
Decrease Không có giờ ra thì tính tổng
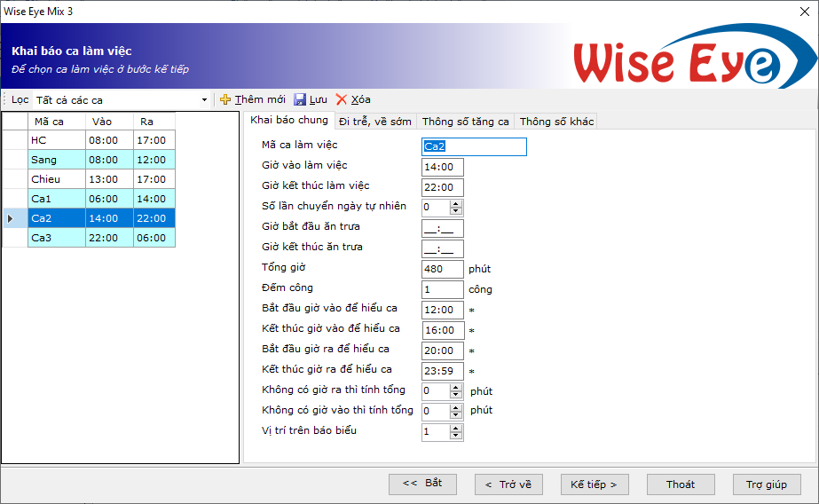[456, 395]
